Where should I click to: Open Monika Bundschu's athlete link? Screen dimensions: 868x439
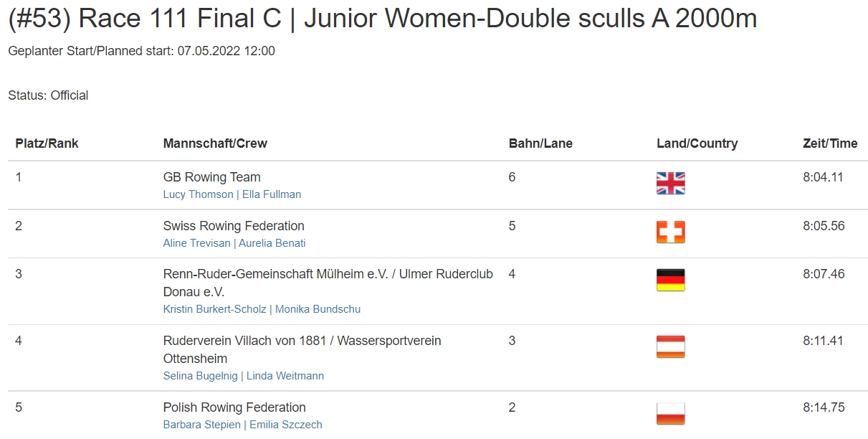(x=318, y=309)
